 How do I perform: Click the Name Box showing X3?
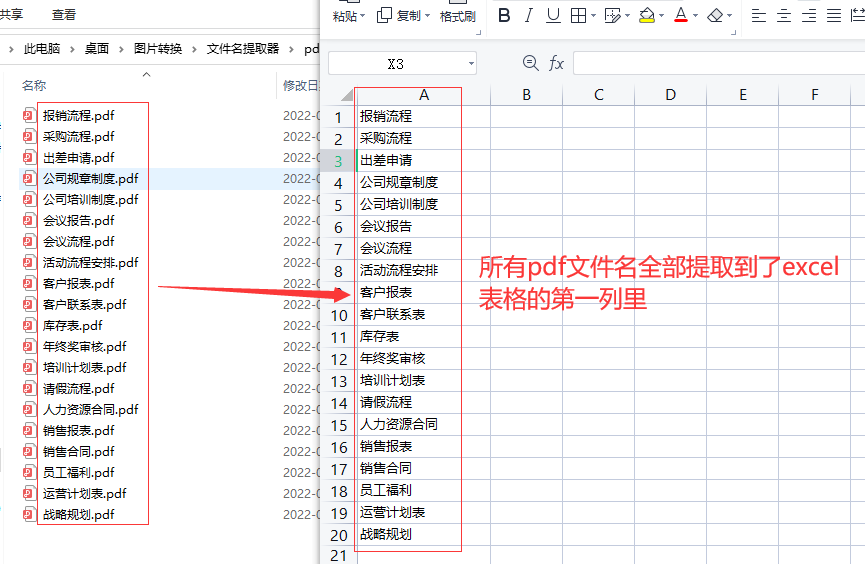tap(396, 63)
